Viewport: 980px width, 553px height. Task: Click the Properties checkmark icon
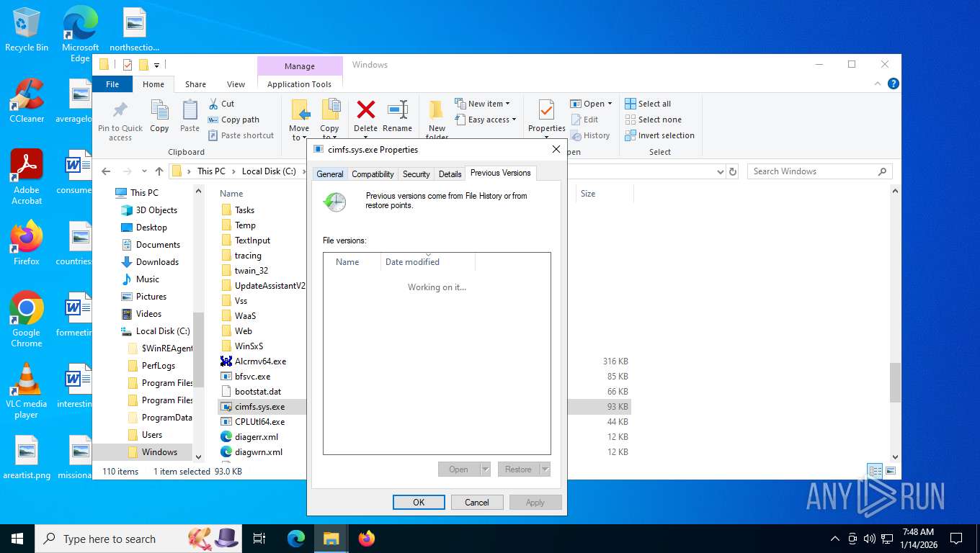[x=546, y=110]
